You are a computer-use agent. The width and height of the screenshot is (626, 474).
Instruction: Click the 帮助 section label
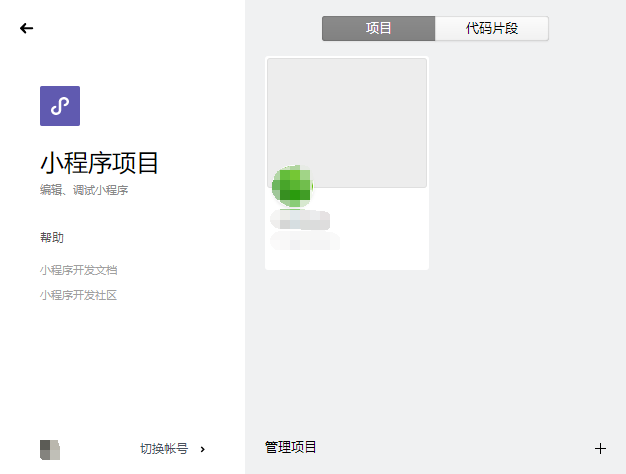(x=52, y=238)
